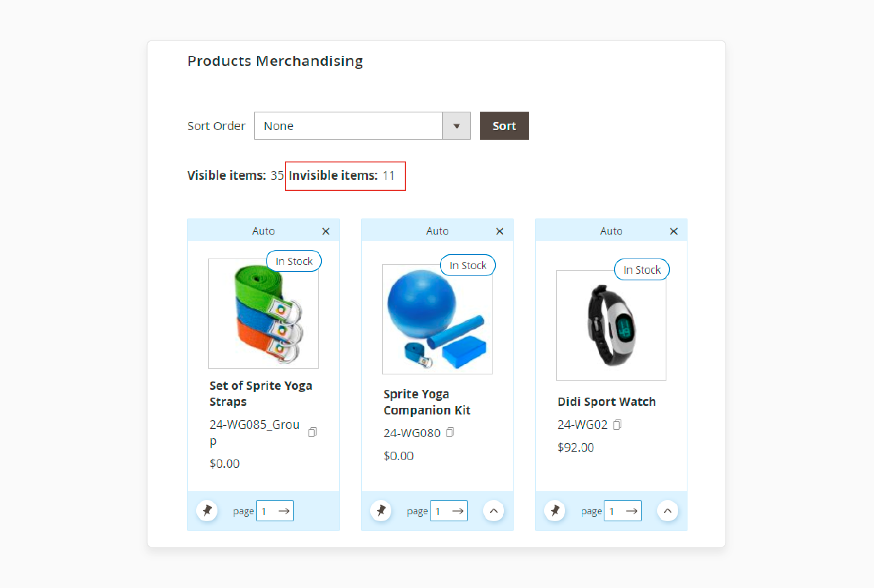Click the next page arrow on Set of Sprite Yoga Straps
The image size is (874, 588).
[x=282, y=511]
